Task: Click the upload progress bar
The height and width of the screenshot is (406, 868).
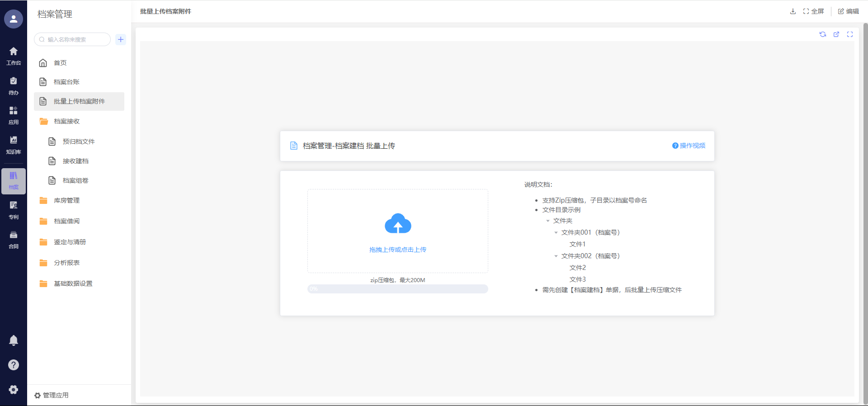Action: tap(397, 289)
